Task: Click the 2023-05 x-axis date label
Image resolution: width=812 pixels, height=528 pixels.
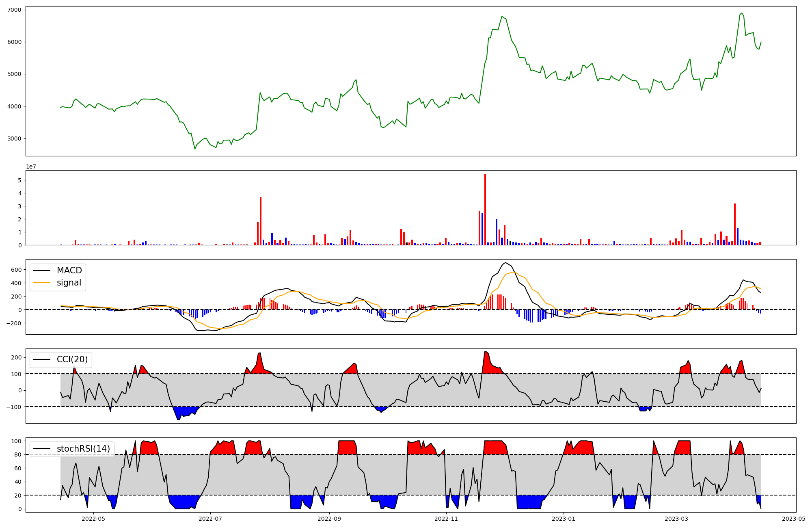Action: pos(794,519)
